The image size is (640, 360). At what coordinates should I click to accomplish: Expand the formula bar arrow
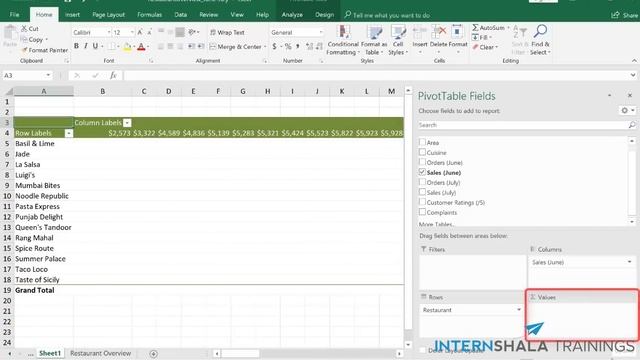[x=633, y=75]
